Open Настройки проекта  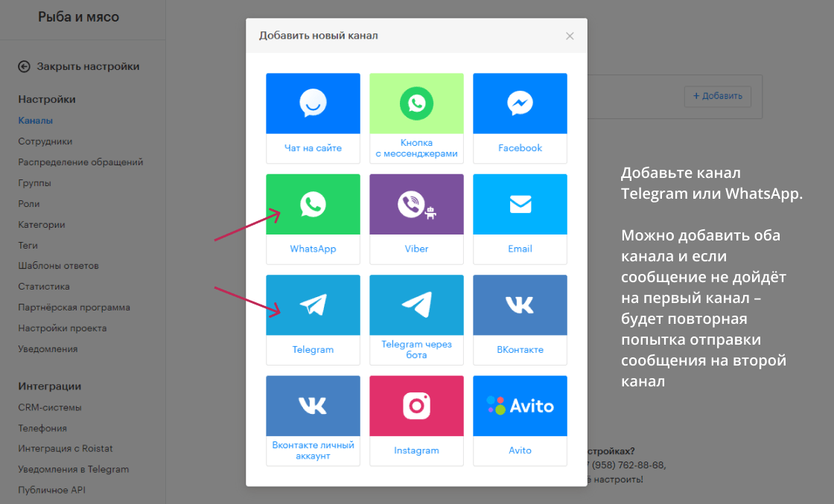click(x=63, y=328)
